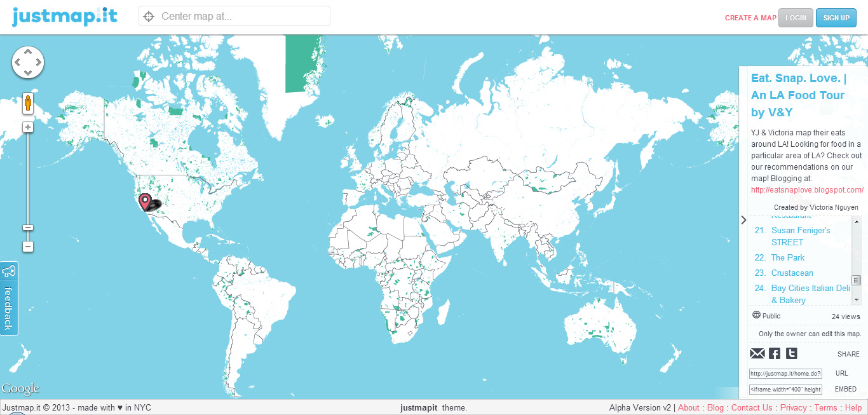Pan map up with navigation arrow

click(28, 52)
